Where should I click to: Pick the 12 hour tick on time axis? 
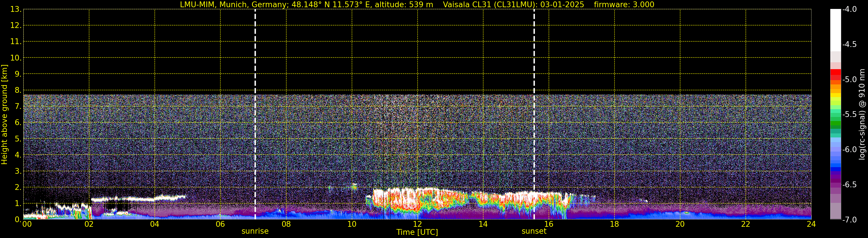point(417,224)
